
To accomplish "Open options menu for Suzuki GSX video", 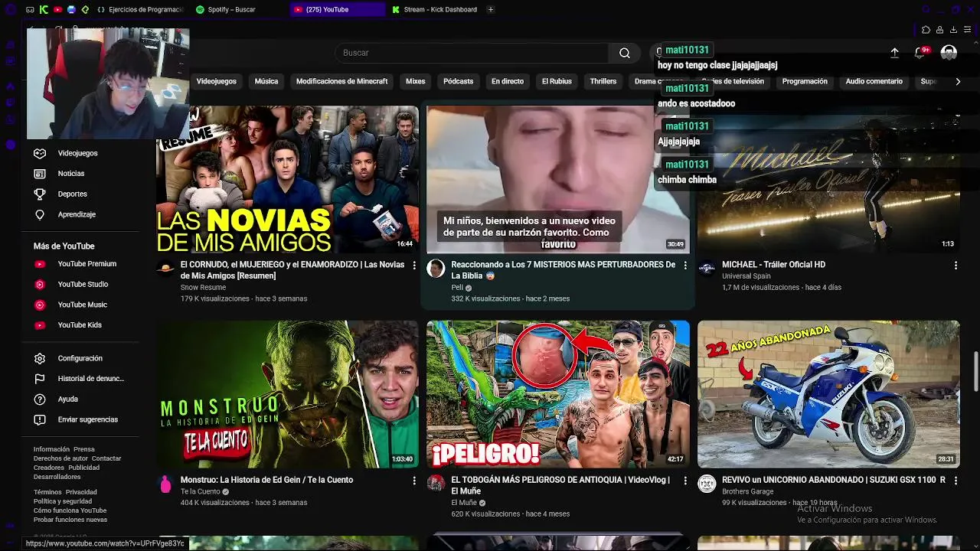I will [x=955, y=481].
